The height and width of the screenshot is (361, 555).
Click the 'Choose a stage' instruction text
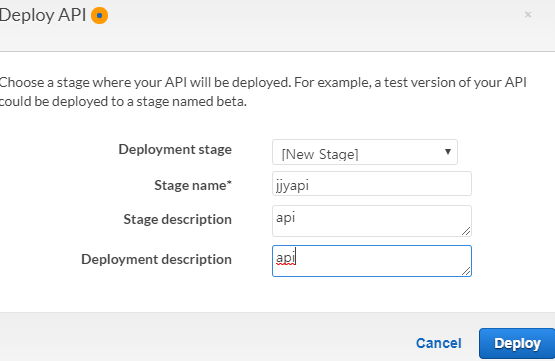coord(263,92)
